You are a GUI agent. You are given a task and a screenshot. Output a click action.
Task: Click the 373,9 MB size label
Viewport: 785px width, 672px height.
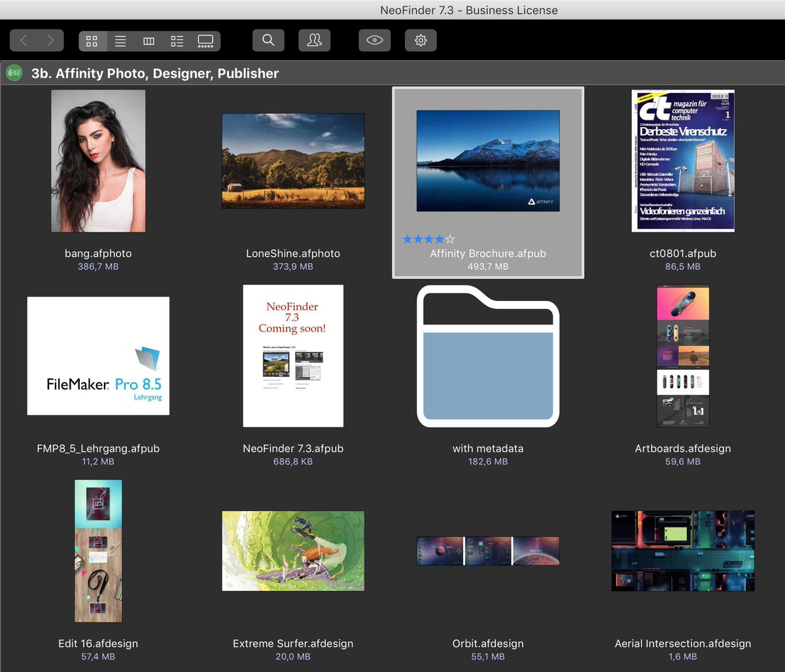click(293, 266)
